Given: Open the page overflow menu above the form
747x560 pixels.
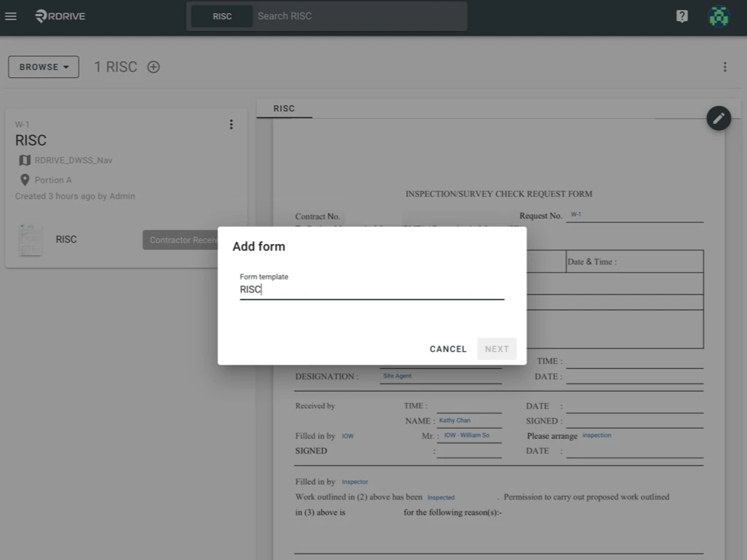Looking at the screenshot, I should (x=725, y=66).
